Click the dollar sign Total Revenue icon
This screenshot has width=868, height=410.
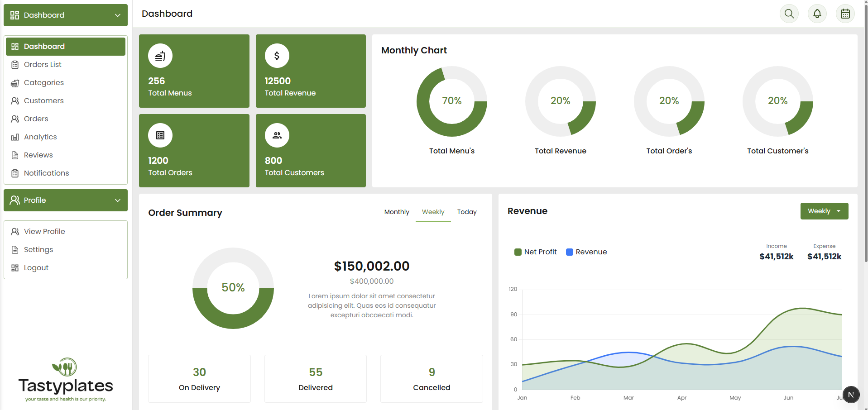[277, 56]
